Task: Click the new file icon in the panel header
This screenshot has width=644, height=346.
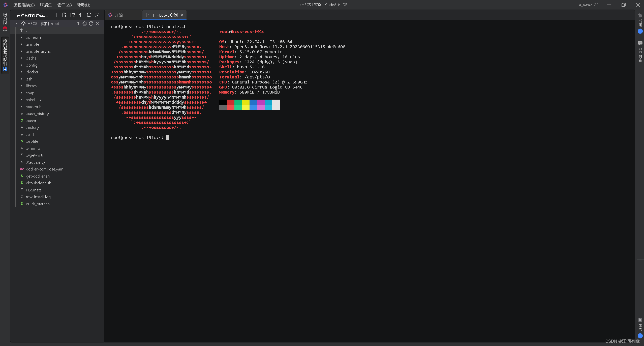Action: [x=64, y=15]
